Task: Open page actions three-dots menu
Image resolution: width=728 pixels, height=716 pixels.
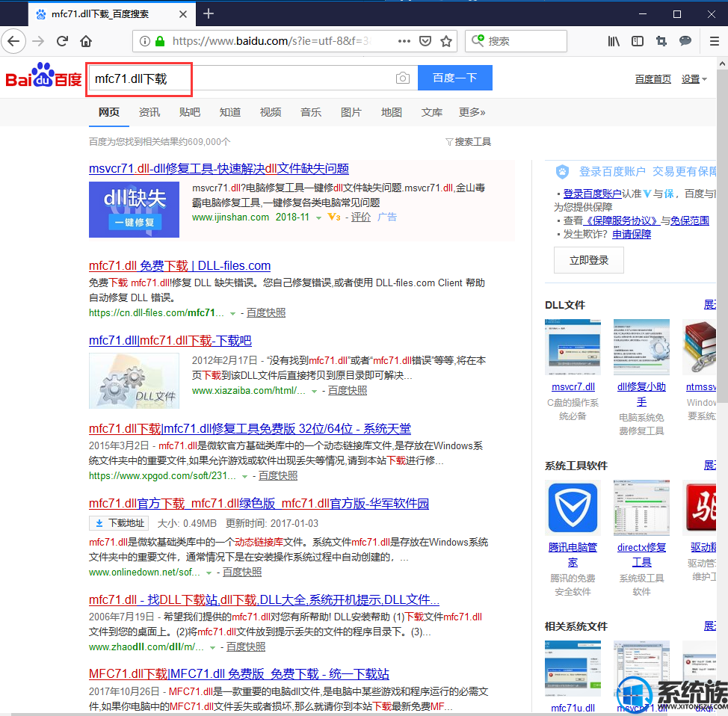Action: click(404, 41)
